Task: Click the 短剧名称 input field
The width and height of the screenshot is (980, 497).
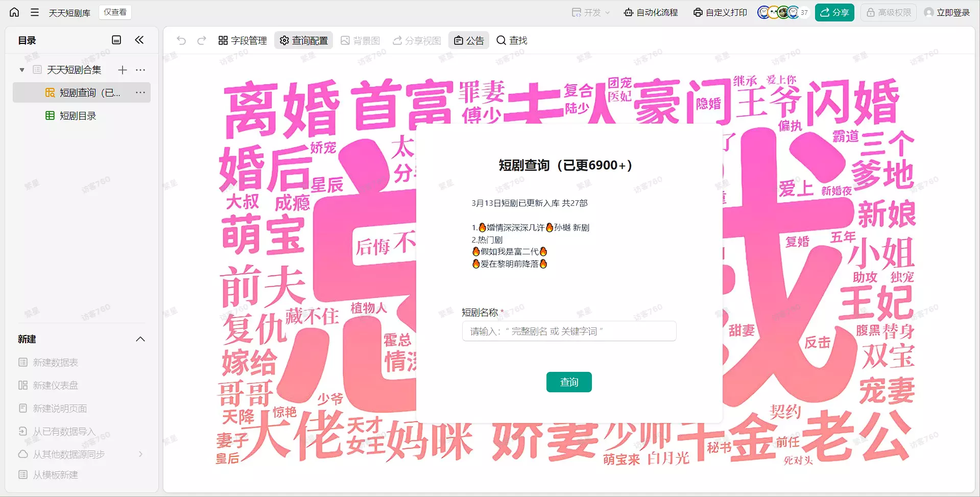Action: [x=569, y=331]
